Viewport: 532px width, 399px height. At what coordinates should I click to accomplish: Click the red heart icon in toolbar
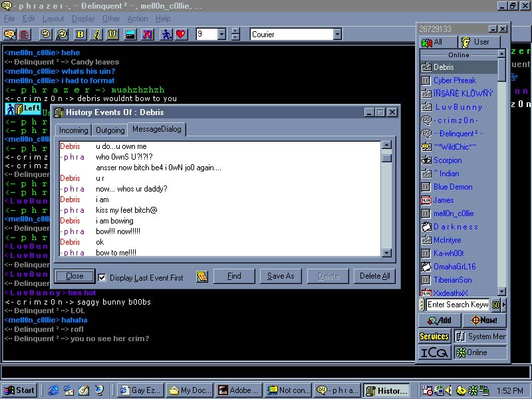[x=181, y=34]
